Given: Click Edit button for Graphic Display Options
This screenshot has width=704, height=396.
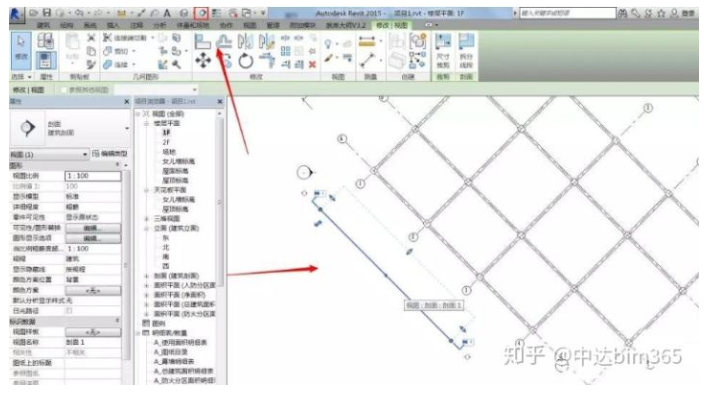Looking at the screenshot, I should tap(93, 238).
